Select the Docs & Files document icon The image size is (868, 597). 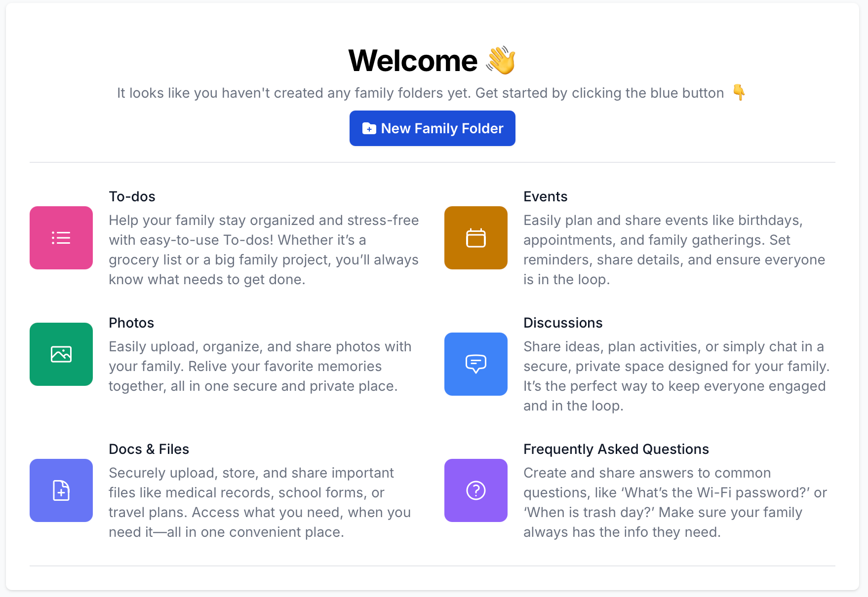(x=61, y=490)
